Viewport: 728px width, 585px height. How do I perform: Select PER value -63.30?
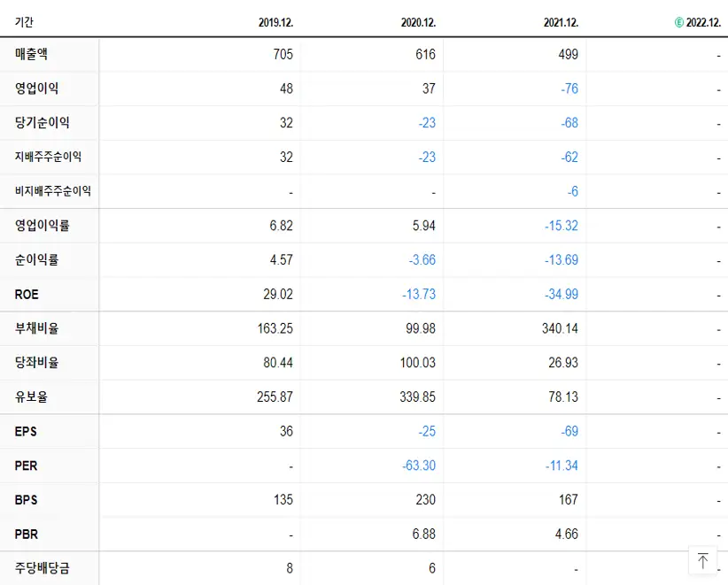coord(419,466)
